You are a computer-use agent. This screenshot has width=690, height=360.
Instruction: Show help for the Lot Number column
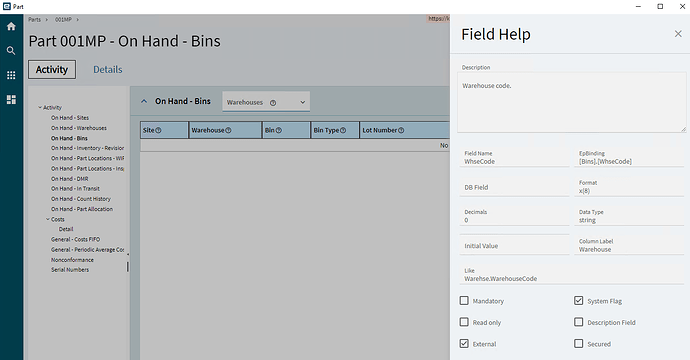tap(401, 131)
